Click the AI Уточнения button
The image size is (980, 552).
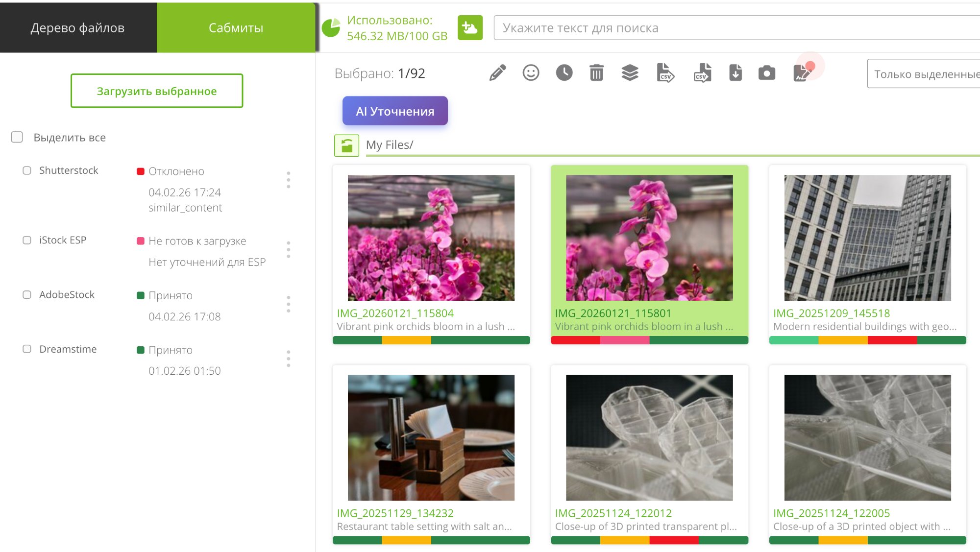click(x=395, y=111)
